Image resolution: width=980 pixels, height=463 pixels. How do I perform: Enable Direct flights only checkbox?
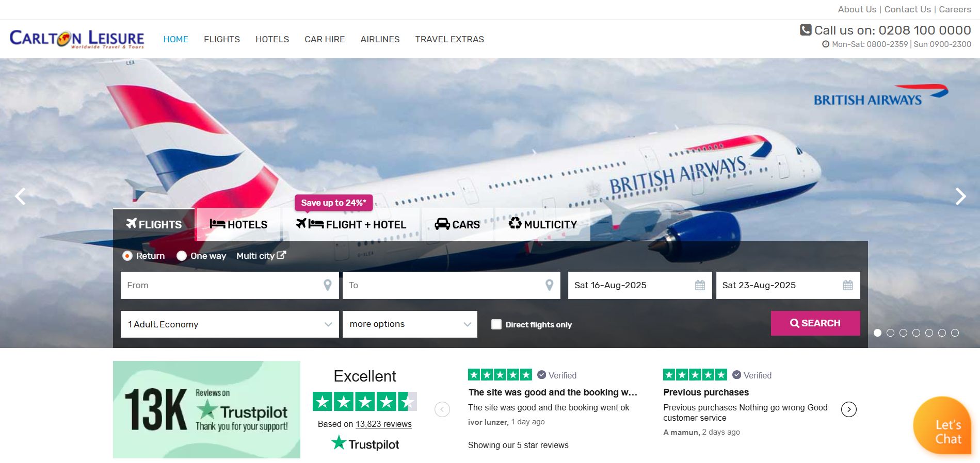pyautogui.click(x=496, y=324)
